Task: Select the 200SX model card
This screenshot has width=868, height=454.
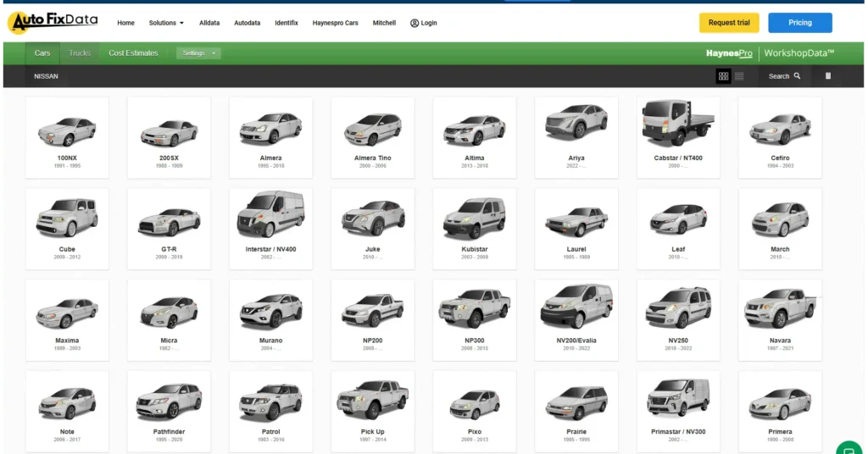Action: pyautogui.click(x=169, y=138)
